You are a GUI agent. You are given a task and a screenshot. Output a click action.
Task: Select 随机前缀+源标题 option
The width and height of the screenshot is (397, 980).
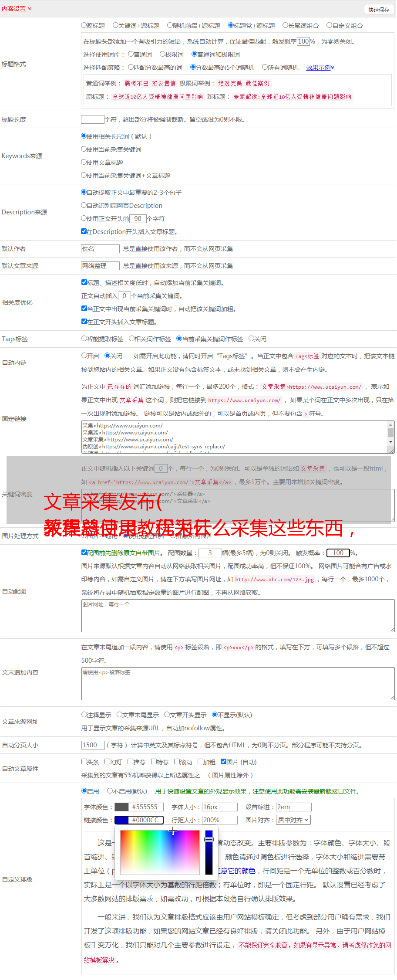170,25
